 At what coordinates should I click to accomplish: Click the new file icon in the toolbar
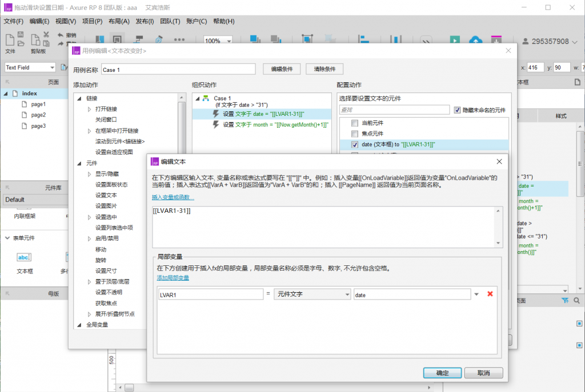tap(10, 39)
